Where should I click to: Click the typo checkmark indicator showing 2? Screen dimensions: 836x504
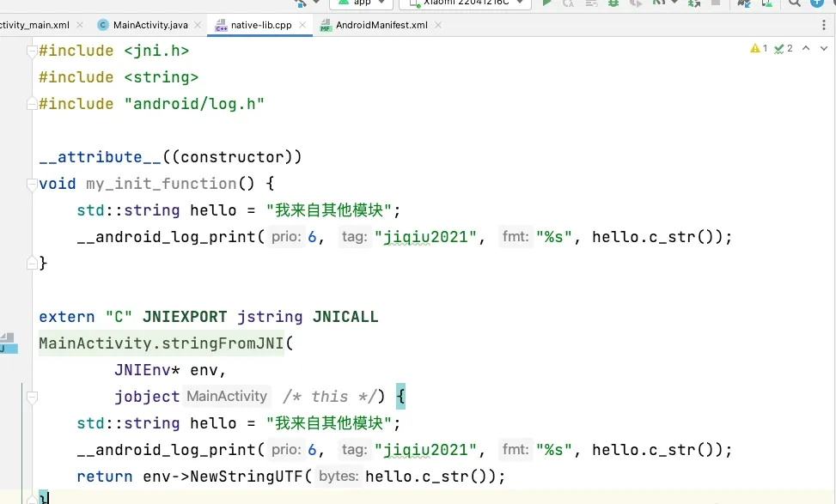[x=784, y=48]
